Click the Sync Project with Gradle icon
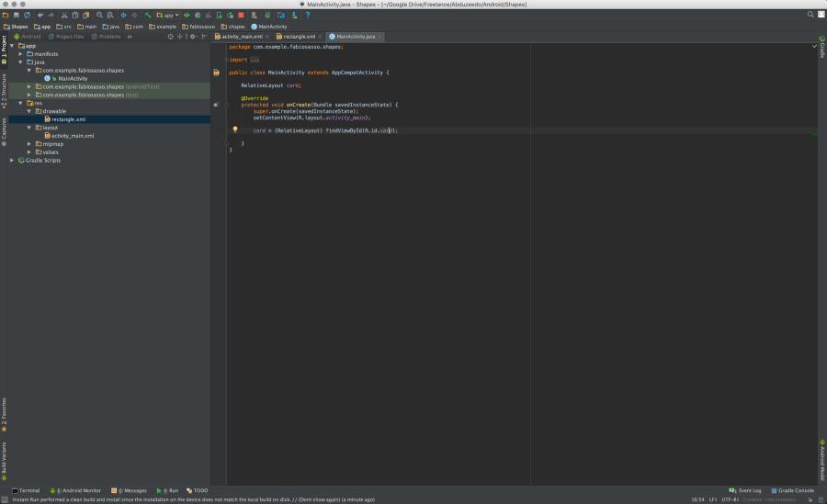Screen dimensions: 827x504 click(x=267, y=16)
